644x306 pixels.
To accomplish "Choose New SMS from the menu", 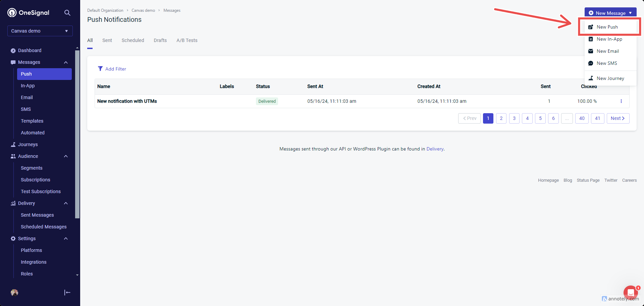I will [610, 63].
